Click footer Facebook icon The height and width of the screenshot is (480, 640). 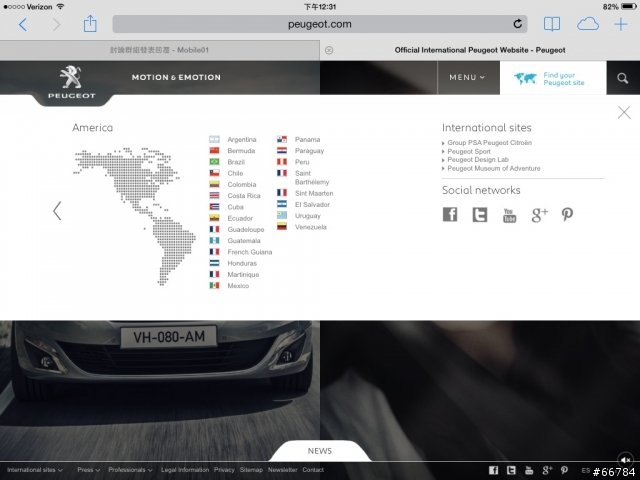[x=493, y=470]
